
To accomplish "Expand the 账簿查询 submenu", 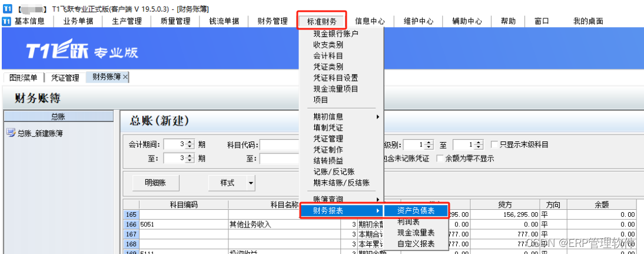I will coord(377,199).
